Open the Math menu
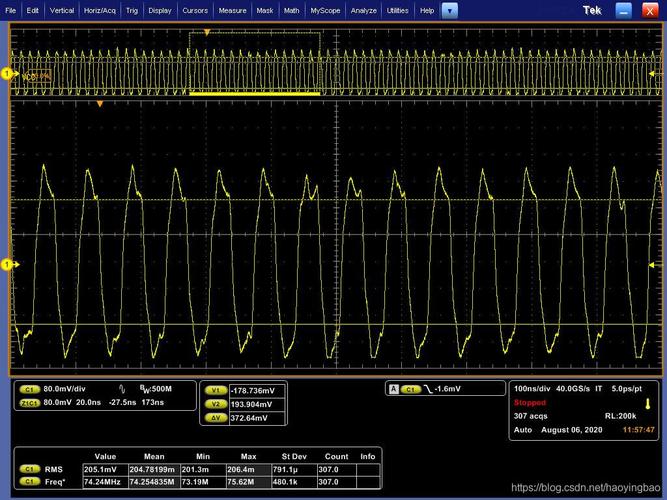Image resolution: width=667 pixels, height=500 pixels. click(x=291, y=11)
